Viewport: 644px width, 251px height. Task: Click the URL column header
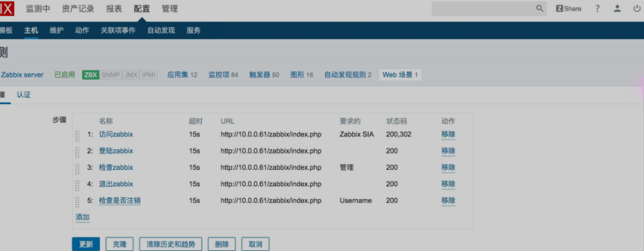point(228,122)
